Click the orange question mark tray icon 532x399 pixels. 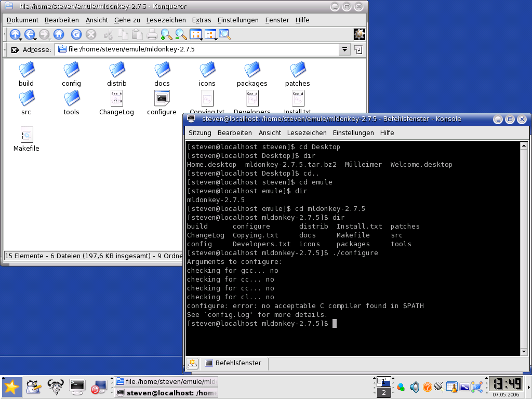pos(428,387)
